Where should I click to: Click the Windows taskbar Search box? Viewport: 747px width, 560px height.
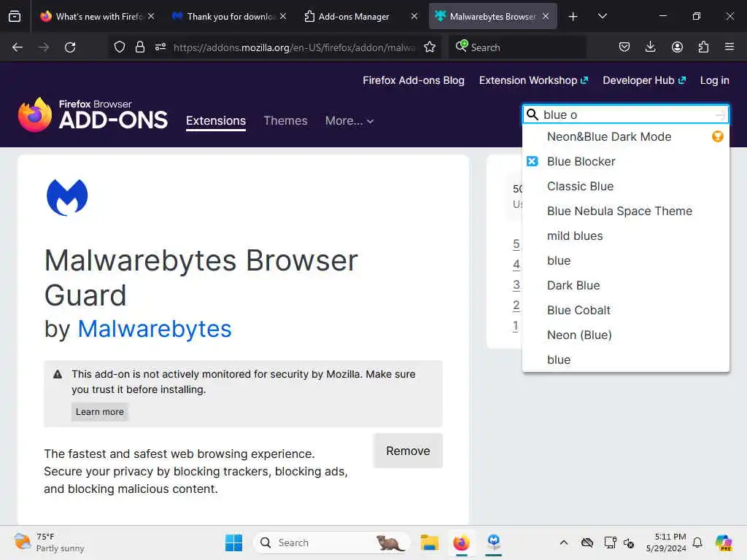tap(332, 542)
